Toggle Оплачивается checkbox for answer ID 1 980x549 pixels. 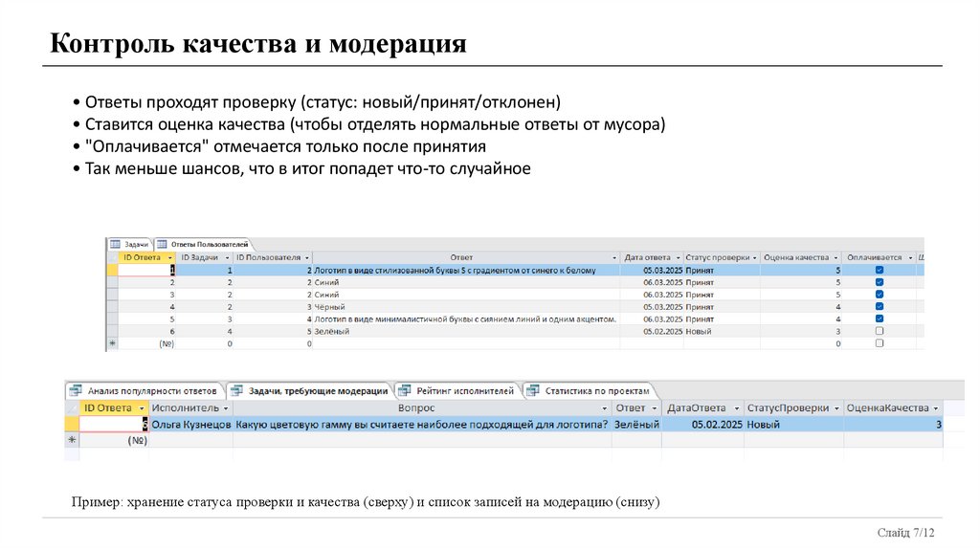pos(880,270)
